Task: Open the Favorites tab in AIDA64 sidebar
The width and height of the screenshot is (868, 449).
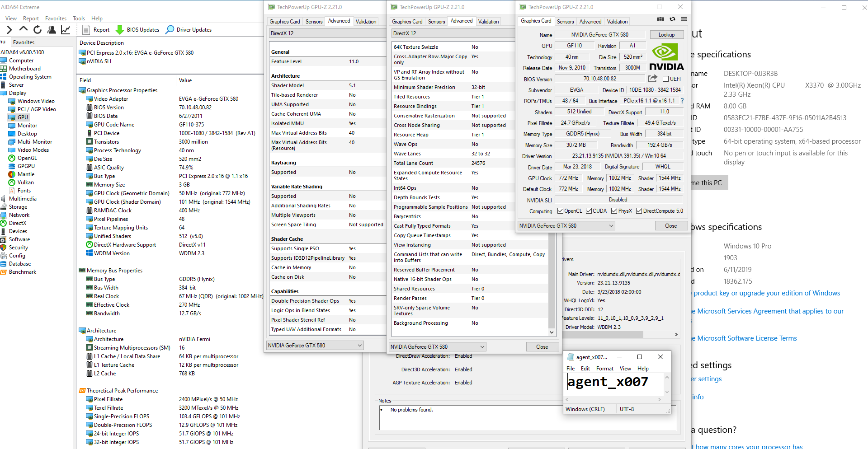Action: tap(24, 42)
